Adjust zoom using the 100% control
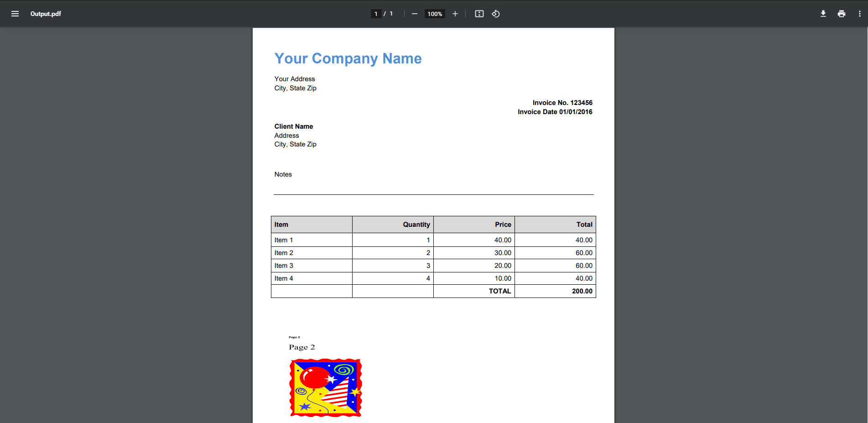868x423 pixels. point(434,14)
